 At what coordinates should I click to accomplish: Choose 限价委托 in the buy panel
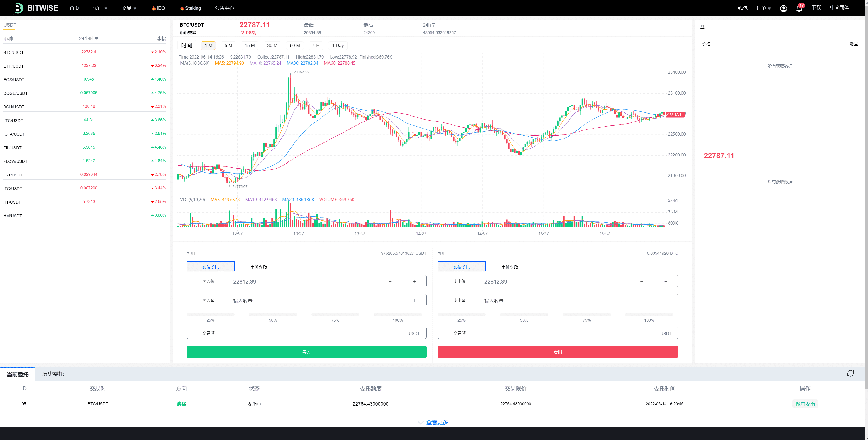[211, 267]
